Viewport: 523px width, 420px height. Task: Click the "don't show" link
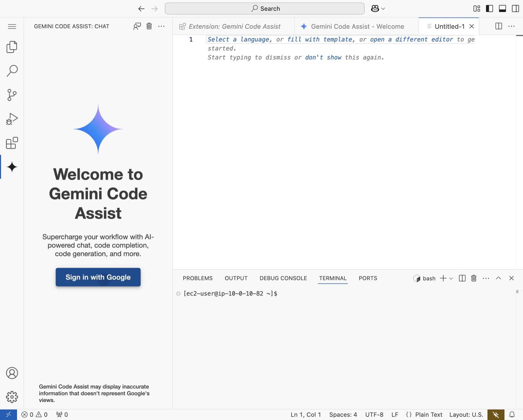323,58
